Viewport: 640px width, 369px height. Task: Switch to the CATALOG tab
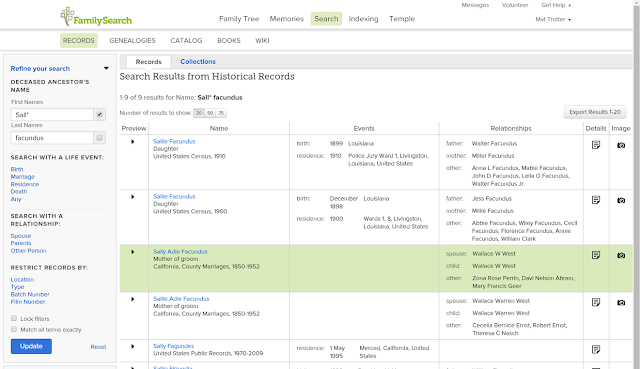(186, 40)
